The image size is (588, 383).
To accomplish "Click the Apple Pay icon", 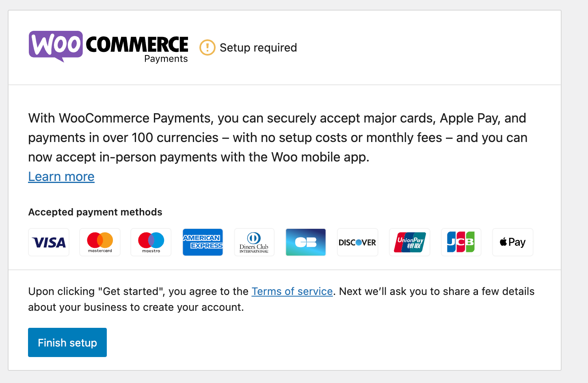I will [x=512, y=242].
